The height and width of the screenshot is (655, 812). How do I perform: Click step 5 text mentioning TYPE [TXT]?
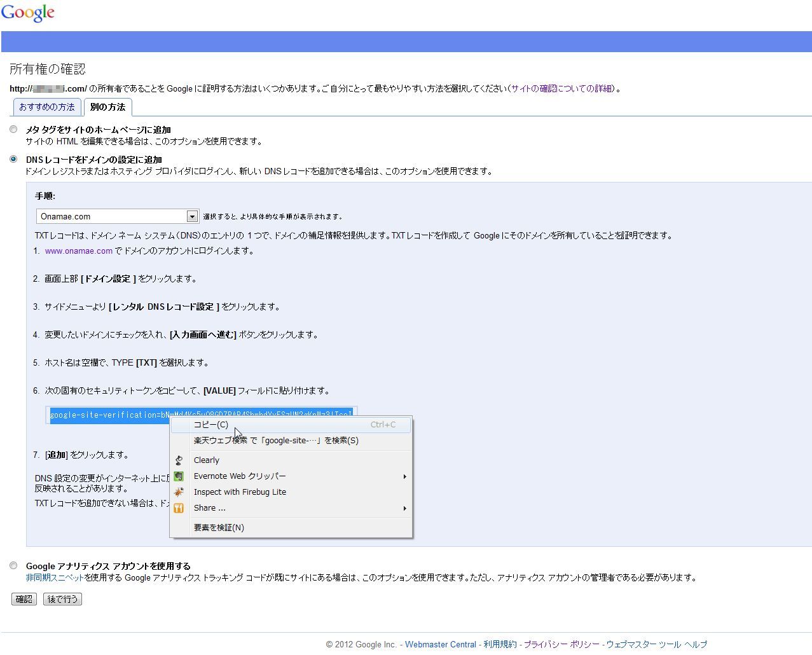(127, 363)
